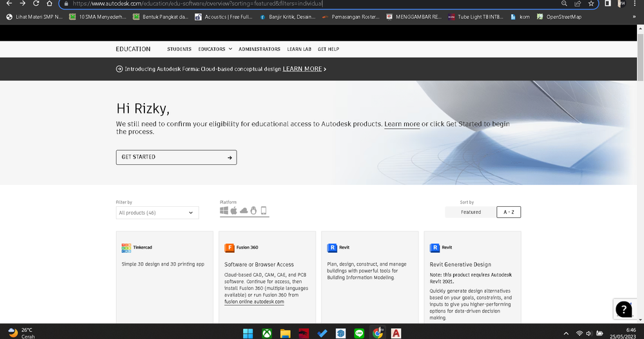Open Lihat Materi SMP bookmark
The height and width of the screenshot is (339, 644).
point(35,17)
